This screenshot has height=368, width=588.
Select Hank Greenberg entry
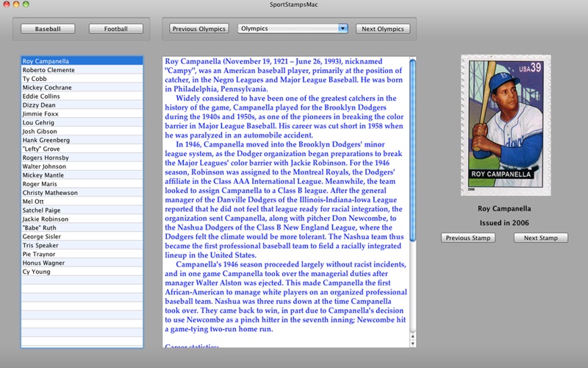click(x=82, y=140)
